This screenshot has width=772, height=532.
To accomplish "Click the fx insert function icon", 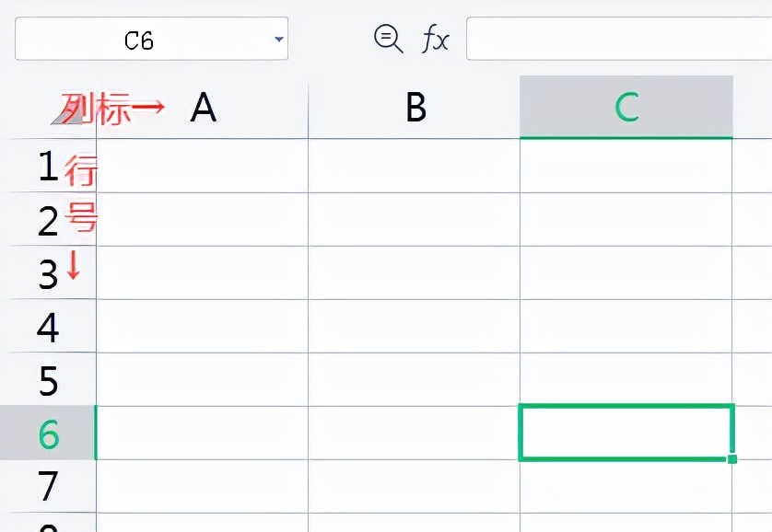I will click(x=436, y=39).
